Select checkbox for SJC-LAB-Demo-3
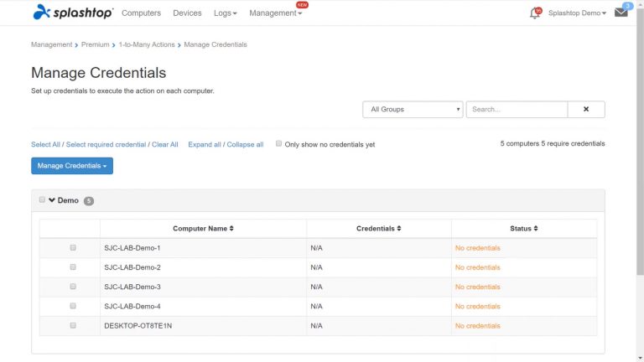 click(73, 286)
